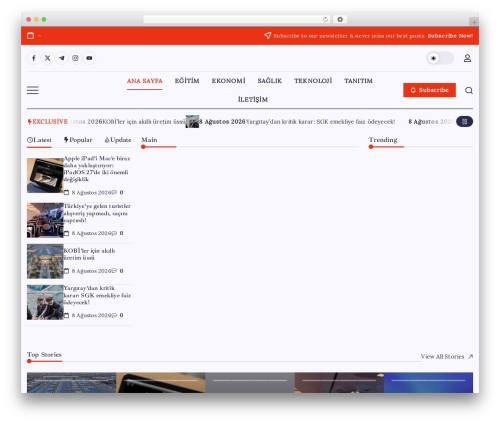Open the EKONOMİ menu
Screen dimensions: 500x423
pyautogui.click(x=228, y=81)
